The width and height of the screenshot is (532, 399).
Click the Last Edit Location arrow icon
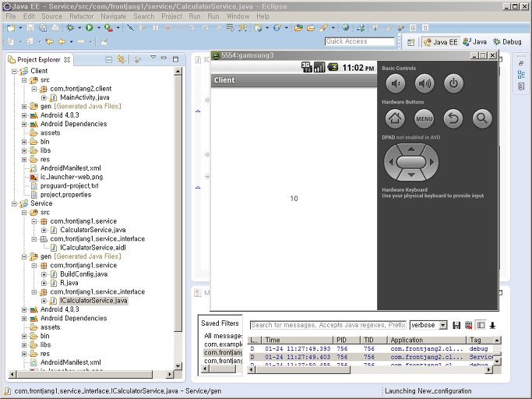[50, 42]
